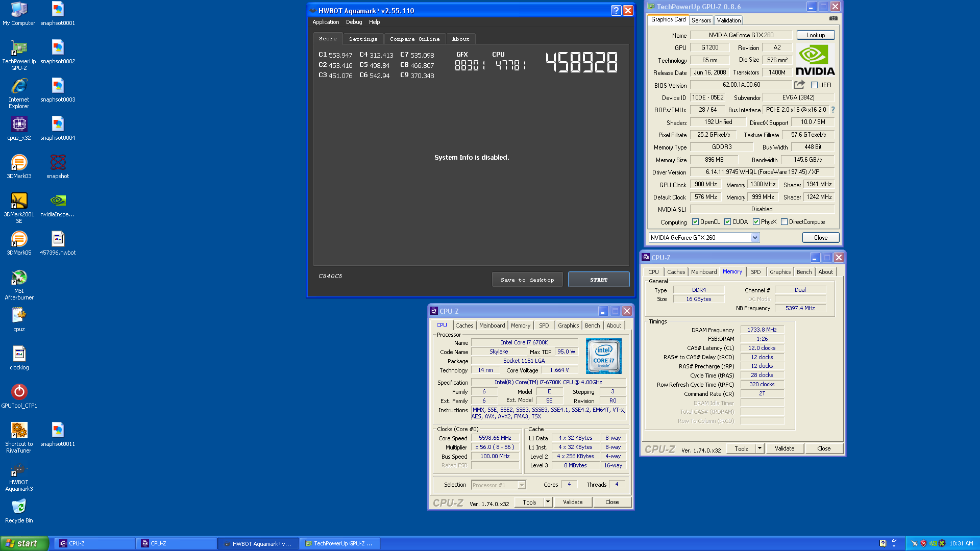Click NVIDIA logo in GPU-Z
Screen dimensions: 980x551
coord(815,60)
